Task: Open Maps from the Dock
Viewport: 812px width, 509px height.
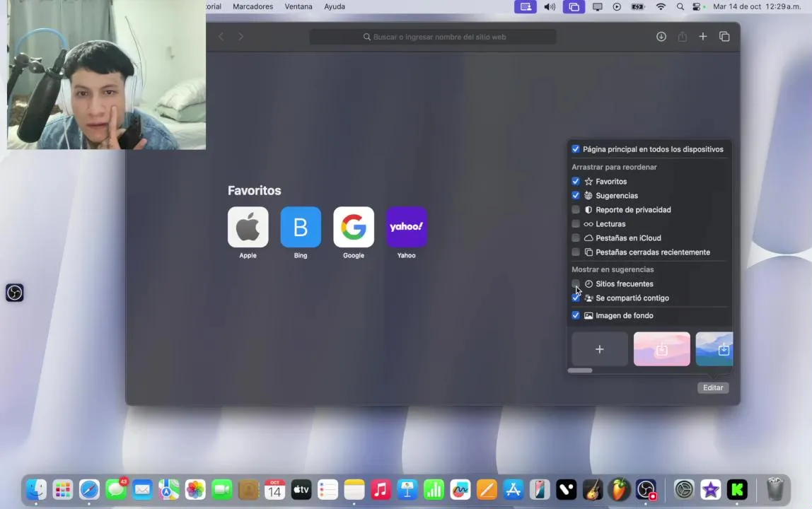Action: [169, 489]
